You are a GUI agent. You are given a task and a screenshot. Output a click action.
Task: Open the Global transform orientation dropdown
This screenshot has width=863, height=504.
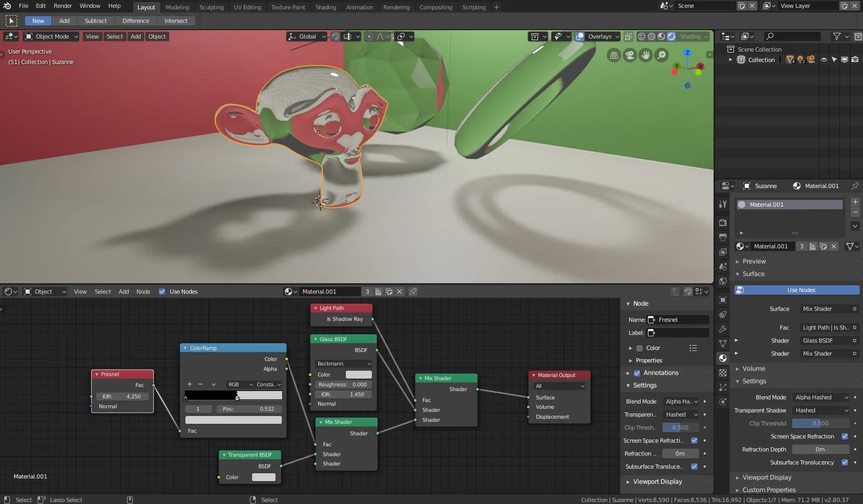click(307, 36)
